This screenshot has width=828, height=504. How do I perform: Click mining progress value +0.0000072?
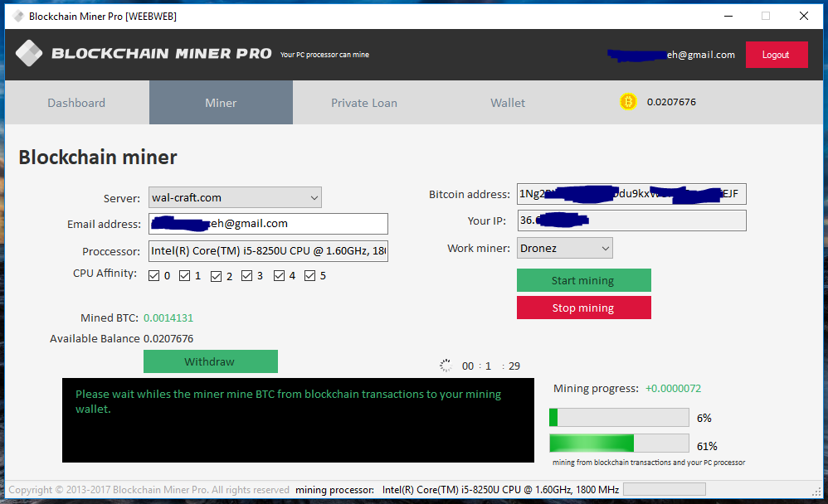click(x=674, y=389)
